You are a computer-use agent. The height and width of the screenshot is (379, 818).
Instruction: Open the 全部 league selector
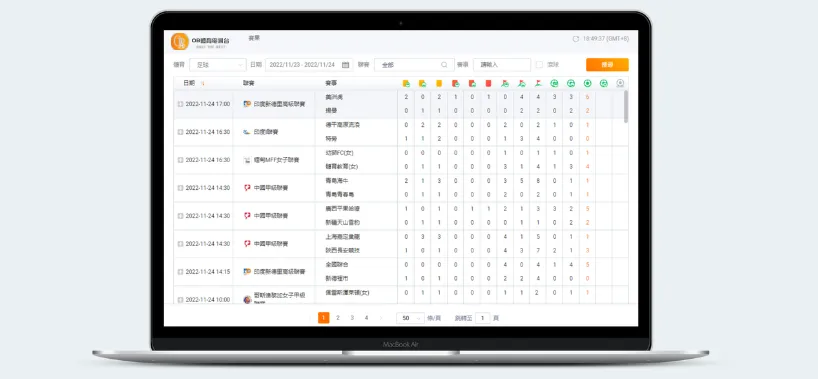coord(414,65)
